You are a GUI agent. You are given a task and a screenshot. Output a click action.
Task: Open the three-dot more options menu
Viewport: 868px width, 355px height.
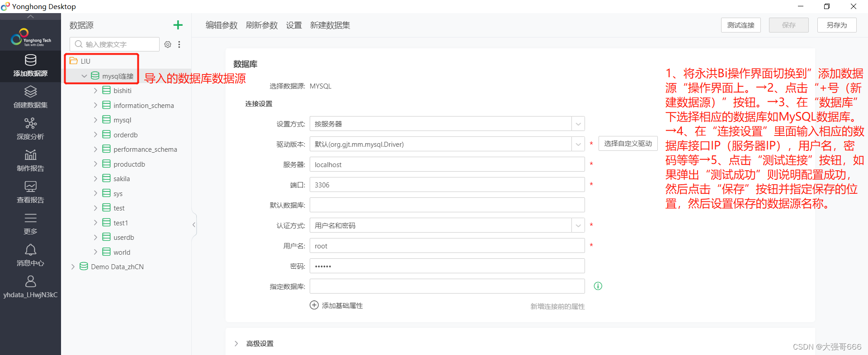pos(179,44)
